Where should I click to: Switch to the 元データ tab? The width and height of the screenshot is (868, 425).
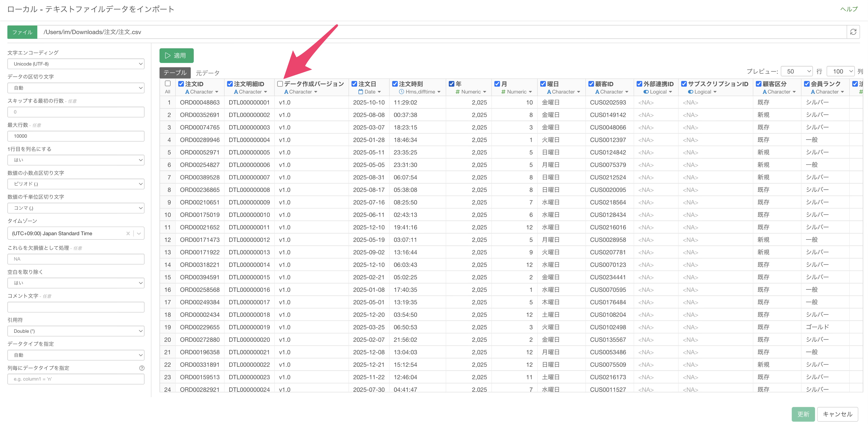207,73
